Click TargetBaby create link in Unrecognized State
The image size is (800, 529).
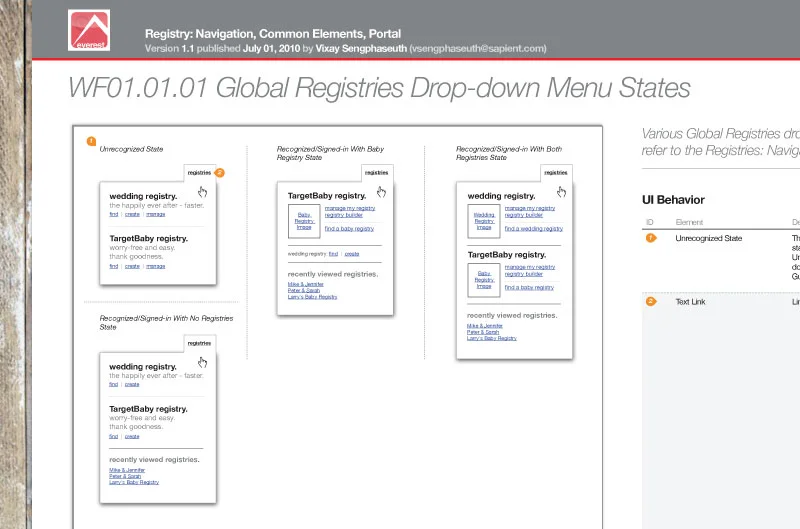(x=132, y=266)
